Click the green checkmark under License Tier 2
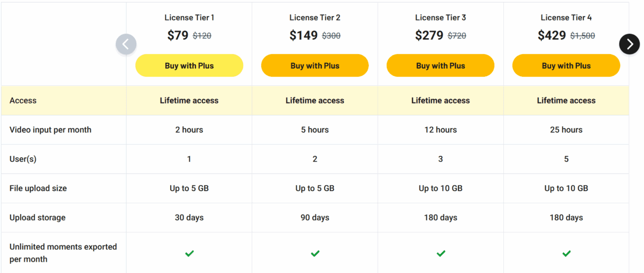This screenshot has height=273, width=644. (x=315, y=253)
